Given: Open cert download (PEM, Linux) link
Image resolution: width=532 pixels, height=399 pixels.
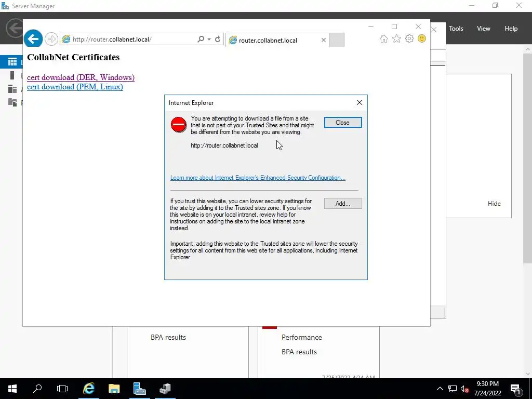Looking at the screenshot, I should [75, 87].
